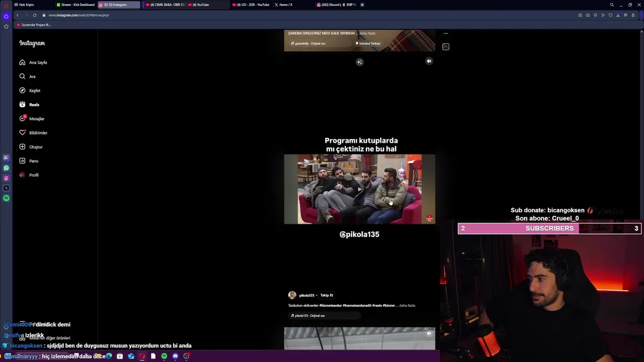Click 'Son abone: Crueel_0' text

point(547,218)
